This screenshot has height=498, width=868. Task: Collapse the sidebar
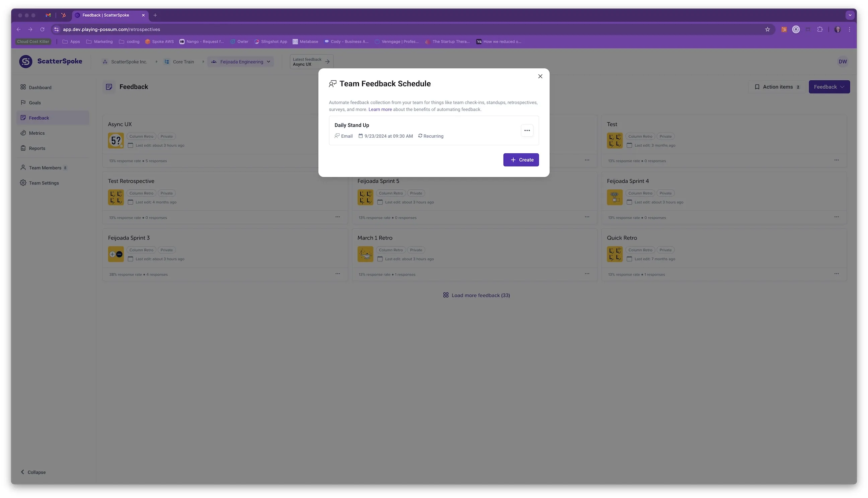tap(33, 472)
